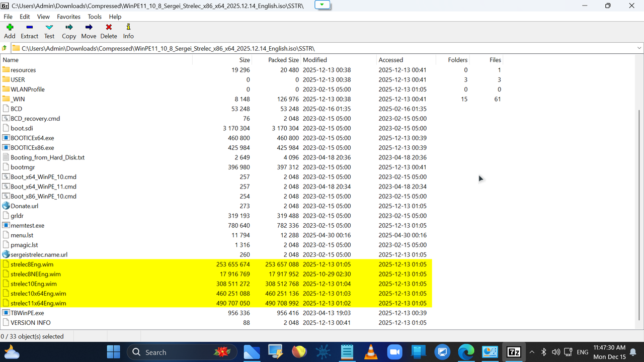Open the resources folder
Screen dimensions: 644x362
coord(24,70)
